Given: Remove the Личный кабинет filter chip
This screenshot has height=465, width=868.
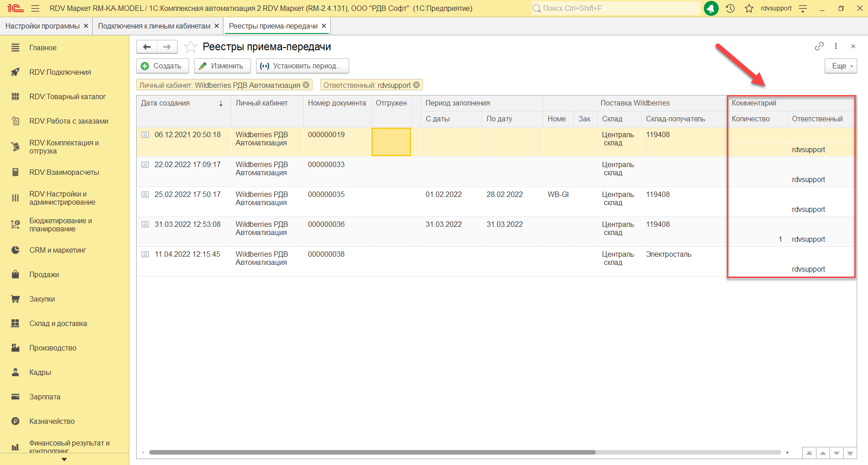Looking at the screenshot, I should point(306,85).
